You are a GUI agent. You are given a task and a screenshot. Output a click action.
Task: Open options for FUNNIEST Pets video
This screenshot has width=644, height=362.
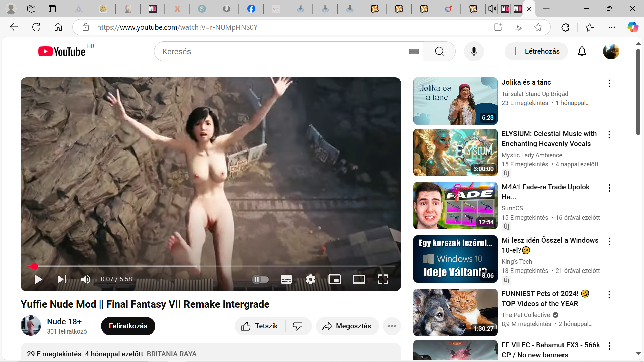tap(609, 295)
